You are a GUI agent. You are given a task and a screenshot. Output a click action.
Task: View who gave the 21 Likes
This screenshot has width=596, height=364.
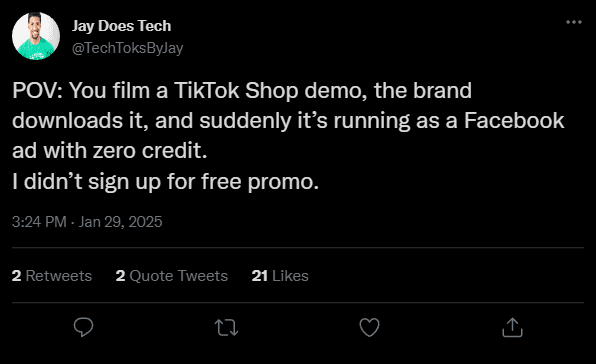[x=280, y=276]
